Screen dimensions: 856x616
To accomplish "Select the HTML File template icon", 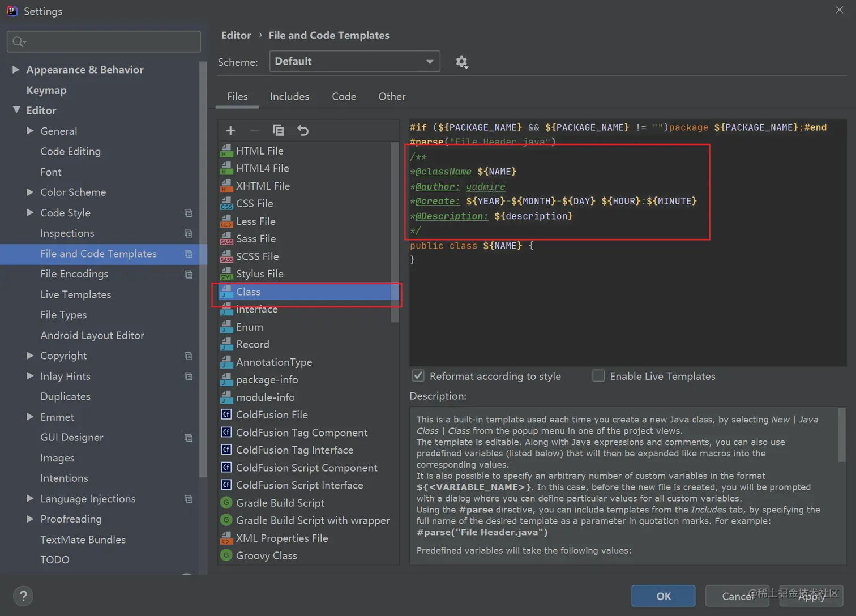I will coord(226,151).
